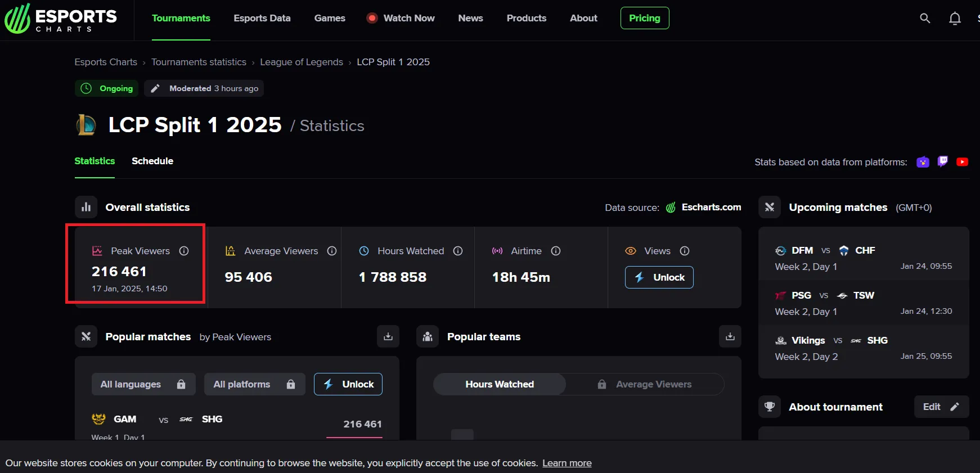Go to League of Legends breadcrumb
The height and width of the screenshot is (473, 980).
point(302,62)
